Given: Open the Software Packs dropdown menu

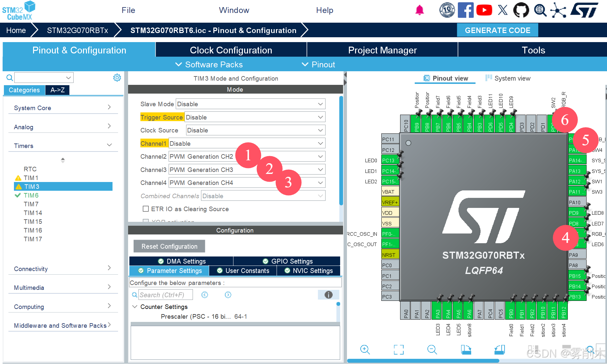Looking at the screenshot, I should tap(209, 64).
